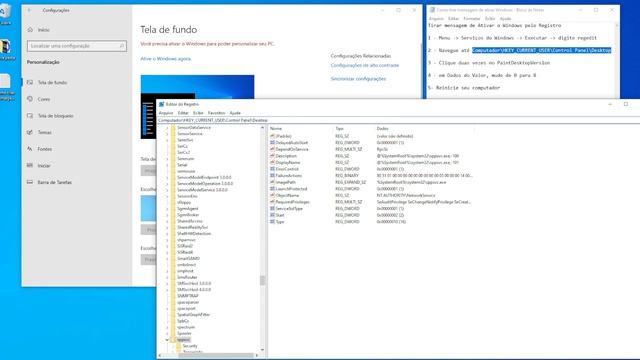The height and width of the screenshot is (360, 640).
Task: Click the Cores palette icon in Settings
Action: (x=30, y=99)
